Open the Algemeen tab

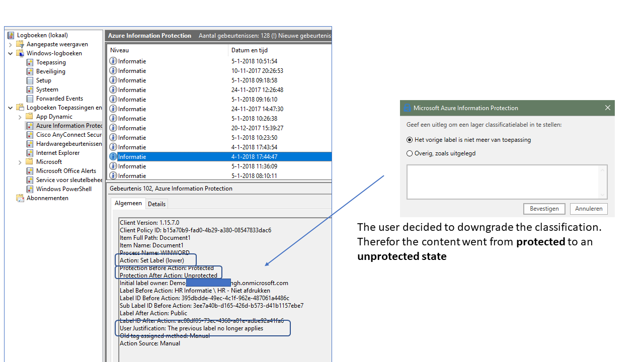pyautogui.click(x=128, y=203)
